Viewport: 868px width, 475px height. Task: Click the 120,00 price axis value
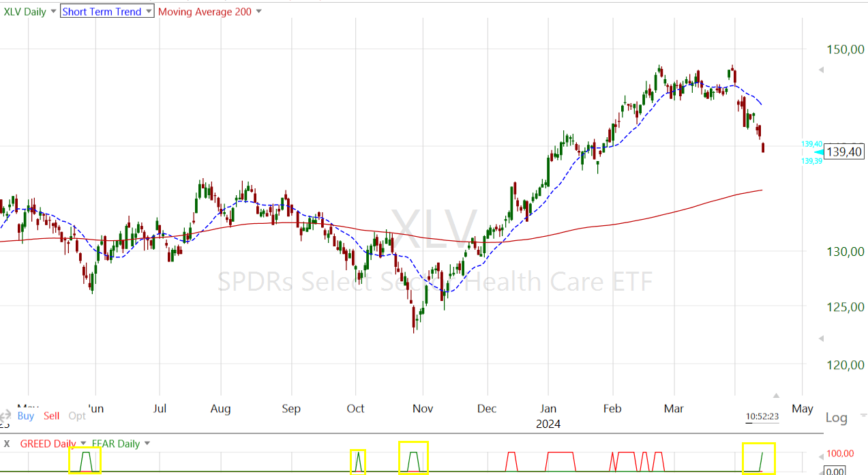[x=845, y=364]
